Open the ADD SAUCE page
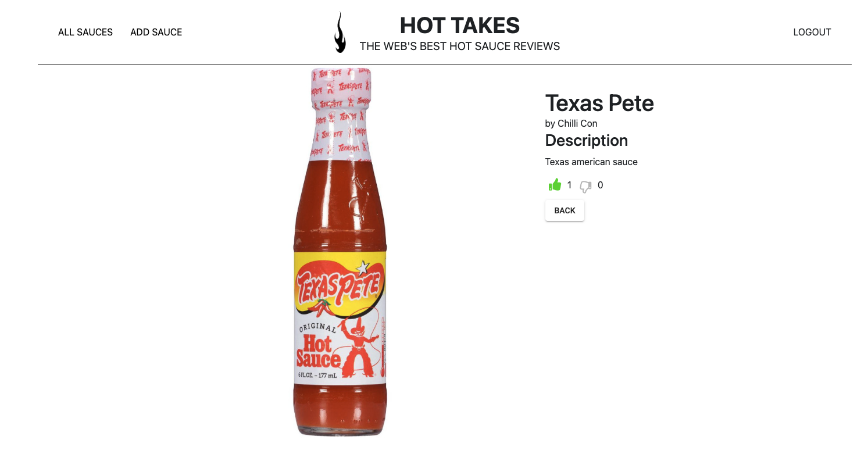Image resolution: width=868 pixels, height=461 pixels. coord(156,32)
